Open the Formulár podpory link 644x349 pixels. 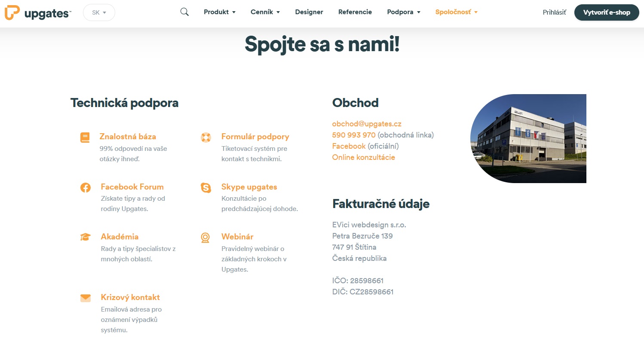coord(255,137)
